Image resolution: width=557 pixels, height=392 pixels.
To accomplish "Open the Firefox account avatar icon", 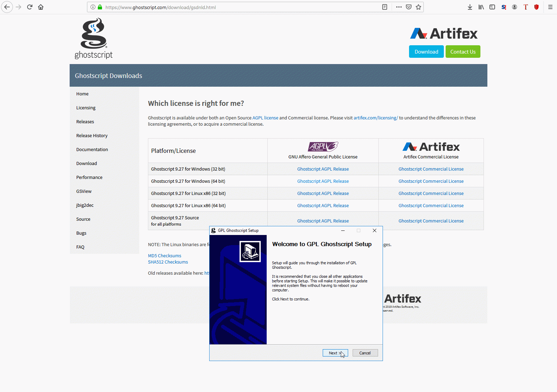I will click(x=515, y=7).
